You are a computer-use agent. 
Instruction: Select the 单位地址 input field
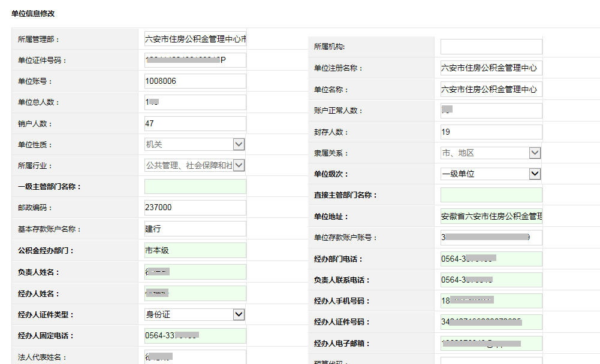[491, 216]
